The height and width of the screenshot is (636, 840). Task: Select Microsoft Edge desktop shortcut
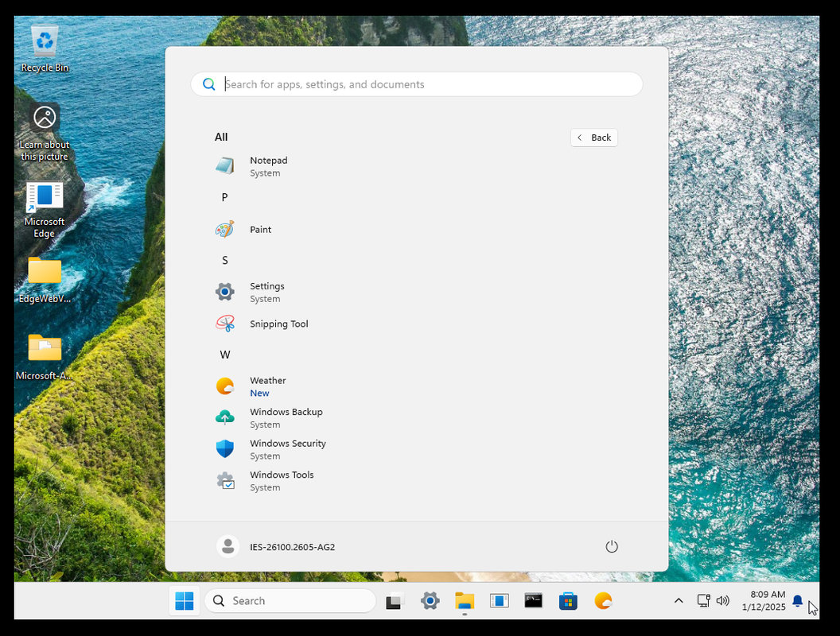tap(45, 209)
